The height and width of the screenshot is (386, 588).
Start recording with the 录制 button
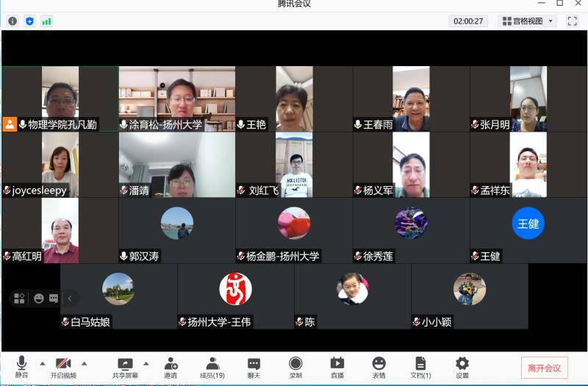pyautogui.click(x=295, y=368)
